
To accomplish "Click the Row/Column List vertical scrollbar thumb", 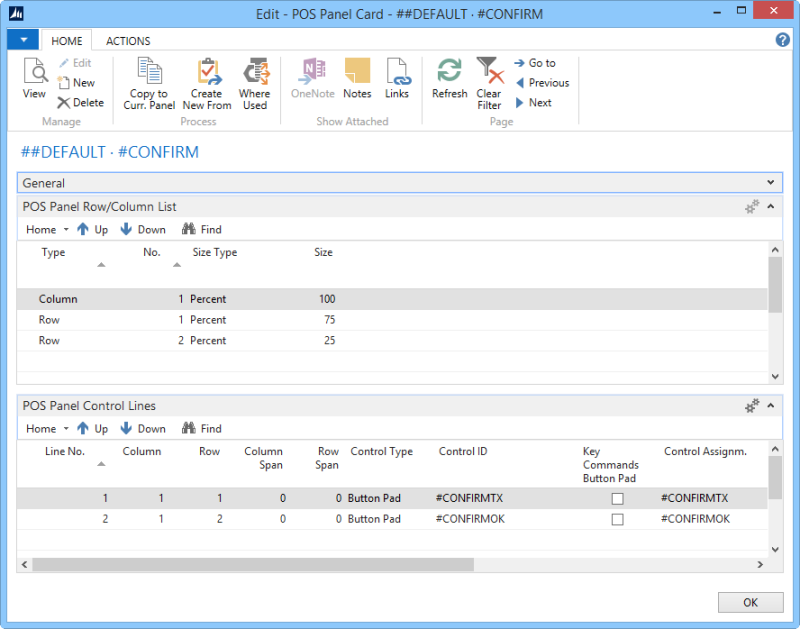I will [775, 284].
